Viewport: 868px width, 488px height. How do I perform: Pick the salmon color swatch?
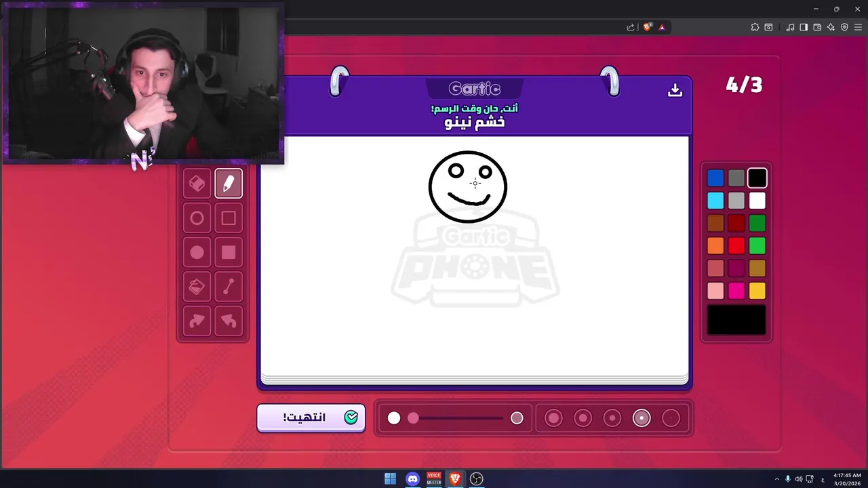pos(715,268)
